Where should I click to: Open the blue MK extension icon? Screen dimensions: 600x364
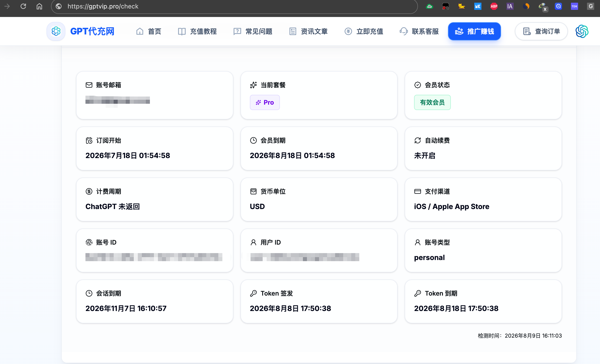pos(477,6)
